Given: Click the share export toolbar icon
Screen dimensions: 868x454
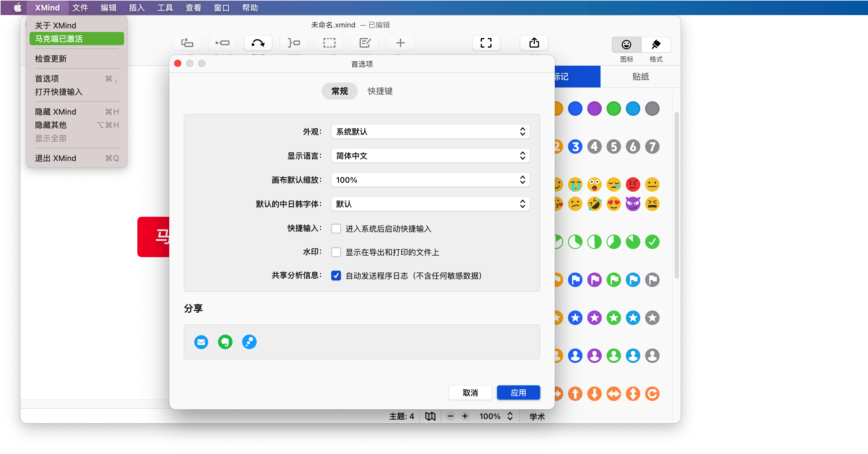Looking at the screenshot, I should click(534, 43).
